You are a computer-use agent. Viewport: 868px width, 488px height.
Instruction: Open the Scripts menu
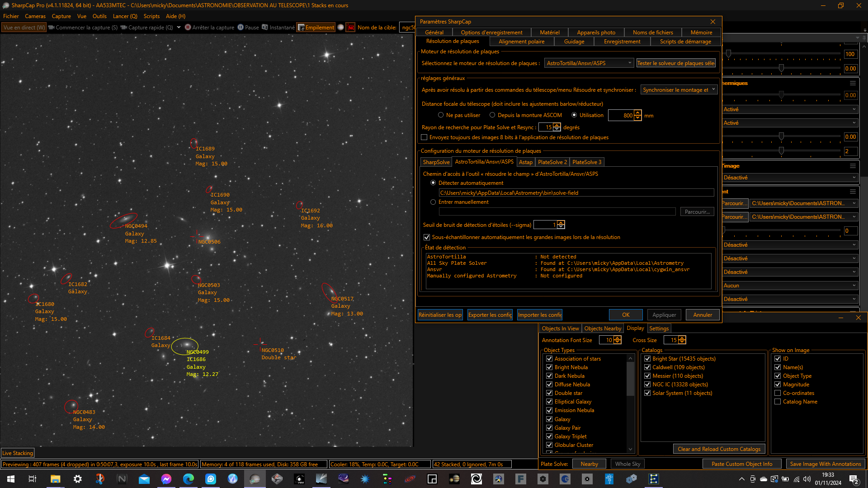[151, 16]
